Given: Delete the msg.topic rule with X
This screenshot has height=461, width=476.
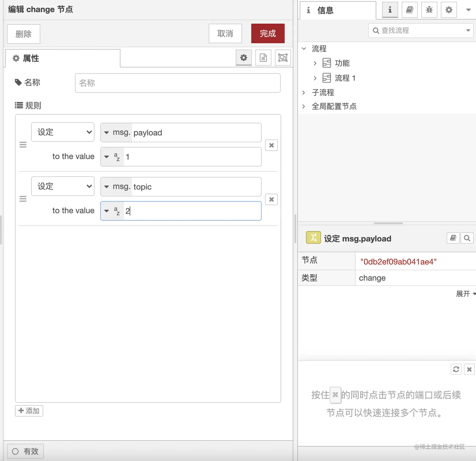Looking at the screenshot, I should tap(271, 199).
